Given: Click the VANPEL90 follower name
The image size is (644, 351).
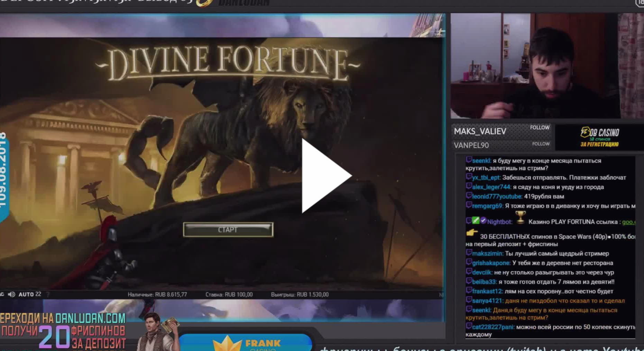Looking at the screenshot, I should click(471, 146).
